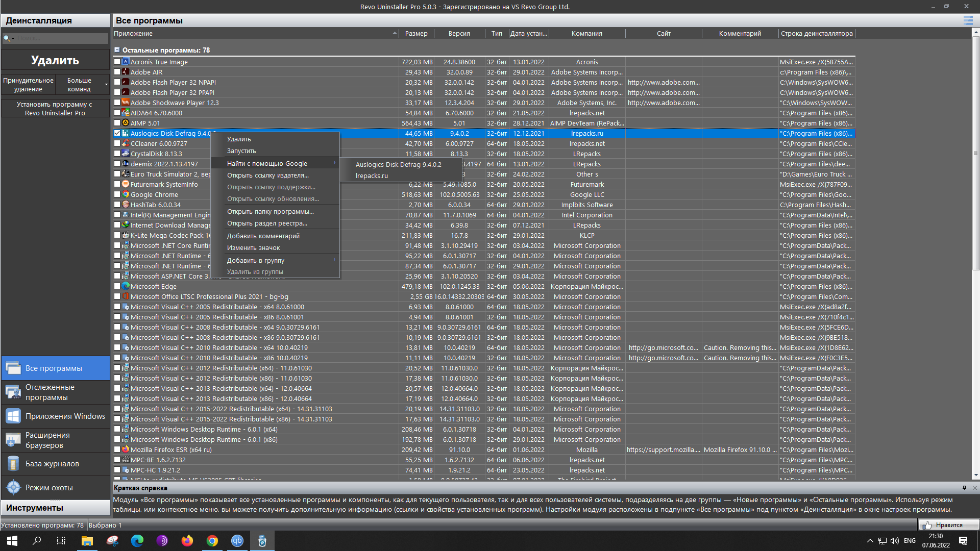Open Windows Apps sidebar icon
Screen dimensions: 980x551
[x=13, y=416]
